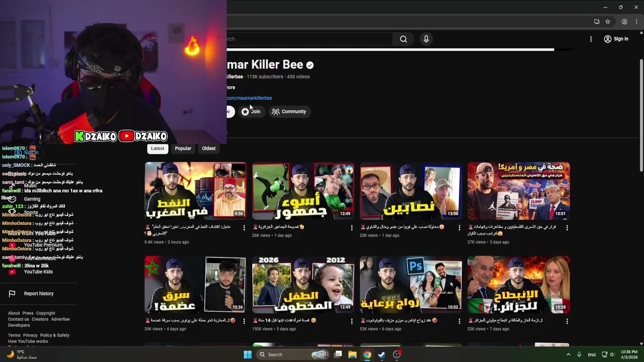Click the Join membership button
The image size is (644, 362).
(251, 112)
